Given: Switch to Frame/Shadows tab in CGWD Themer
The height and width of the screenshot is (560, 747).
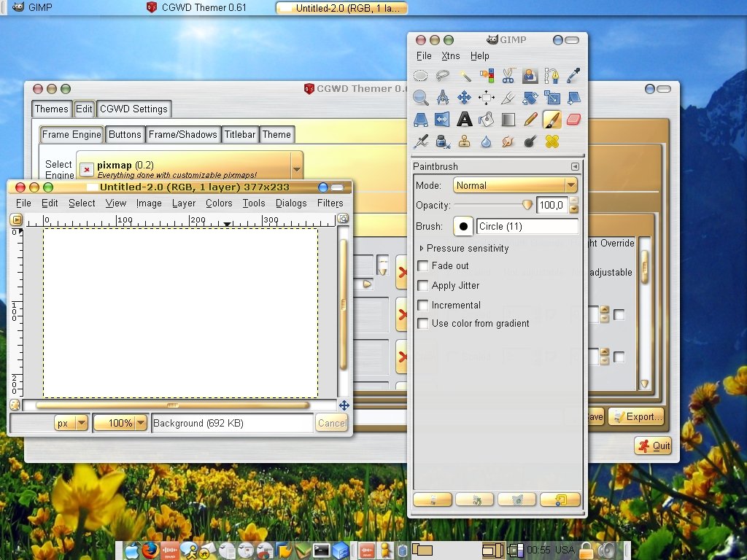Looking at the screenshot, I should (183, 135).
